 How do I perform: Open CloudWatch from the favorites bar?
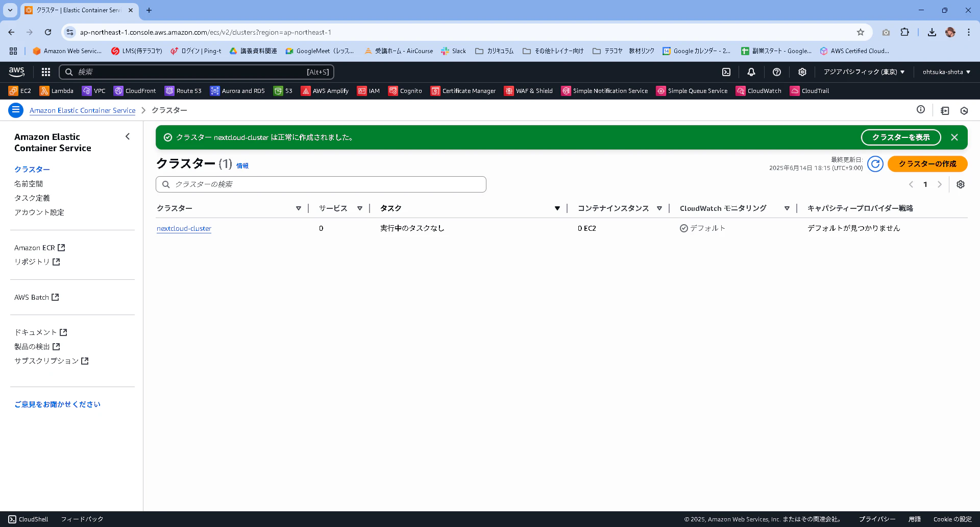click(x=758, y=91)
